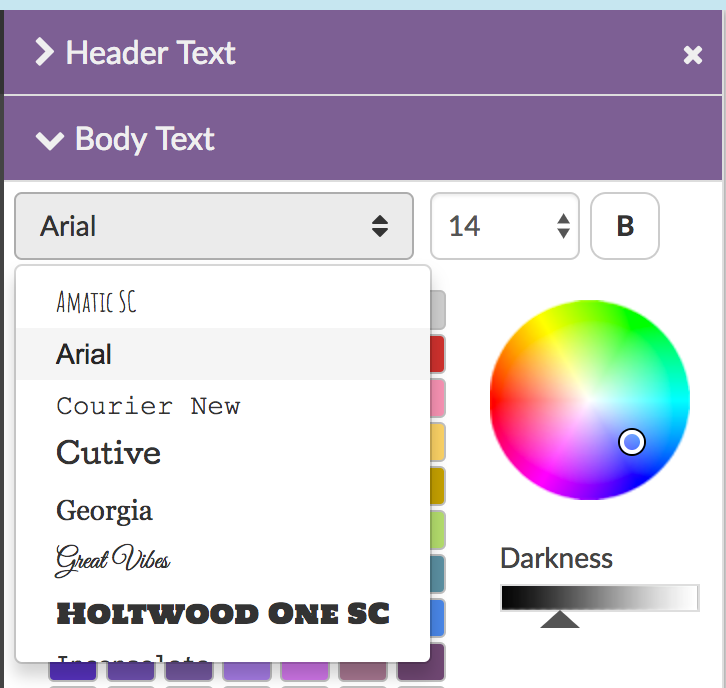
Task: Collapse the Body Text section chevron
Action: click(x=50, y=140)
